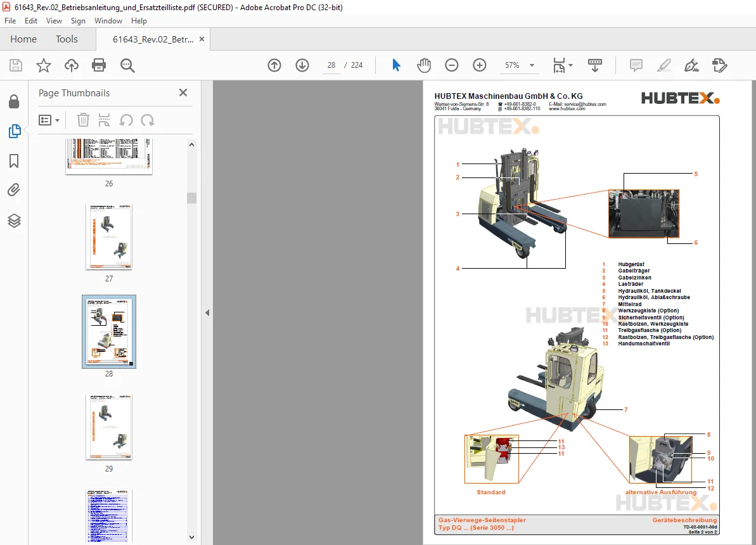Click the service@hubtex.com email address
The image size is (756, 545).
[585, 104]
